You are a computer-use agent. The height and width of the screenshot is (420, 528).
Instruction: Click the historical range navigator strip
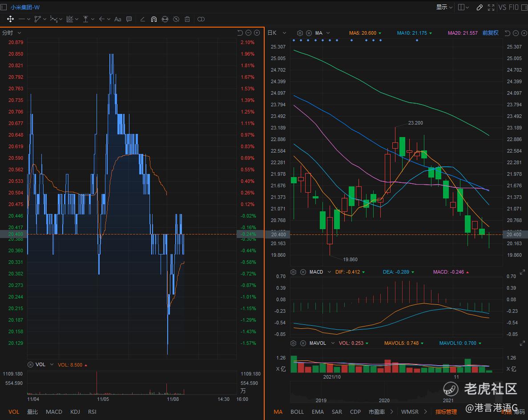[x=396, y=392]
